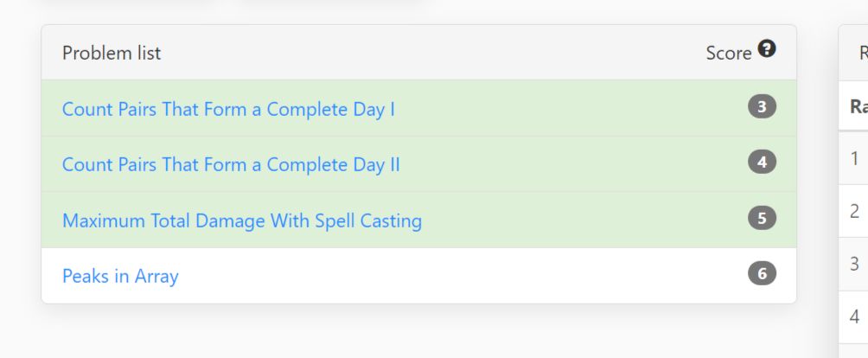Viewport: 868px width, 358px height.
Task: Click the Score help question mark icon
Action: (x=767, y=49)
